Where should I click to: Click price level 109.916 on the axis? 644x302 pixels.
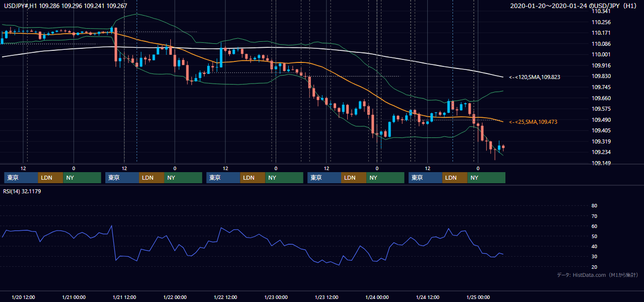point(602,65)
